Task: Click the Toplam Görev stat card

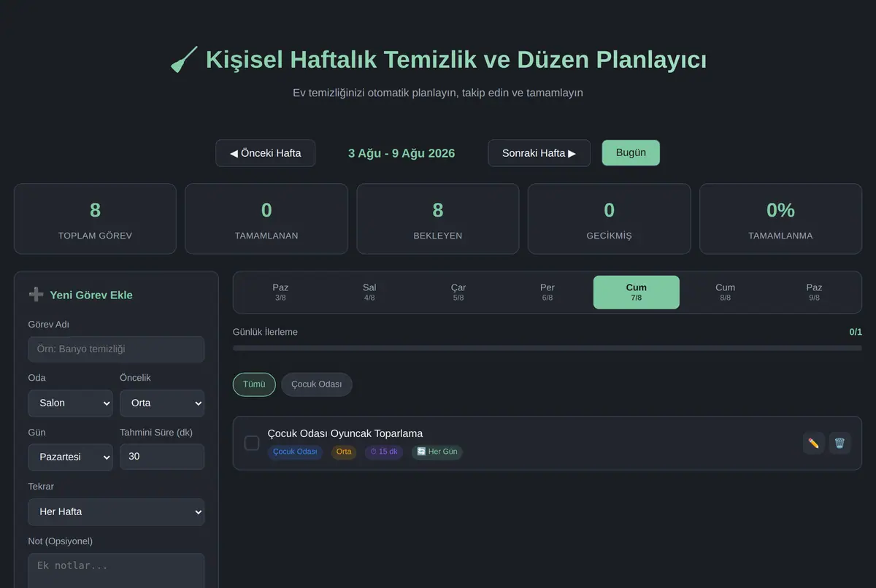Action: [95, 219]
